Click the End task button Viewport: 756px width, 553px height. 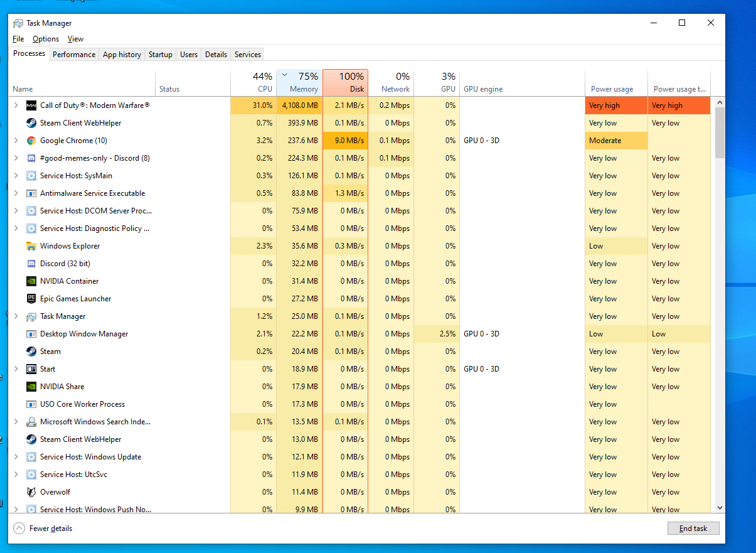point(693,529)
